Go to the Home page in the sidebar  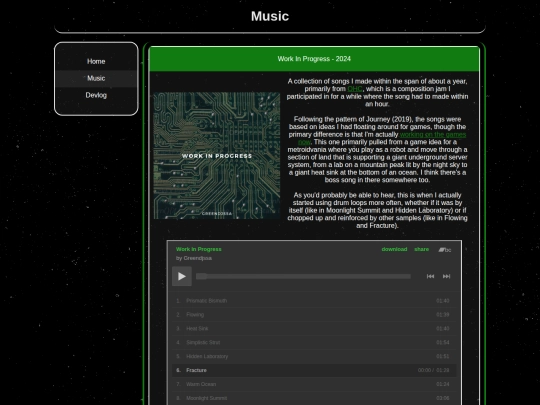click(96, 61)
